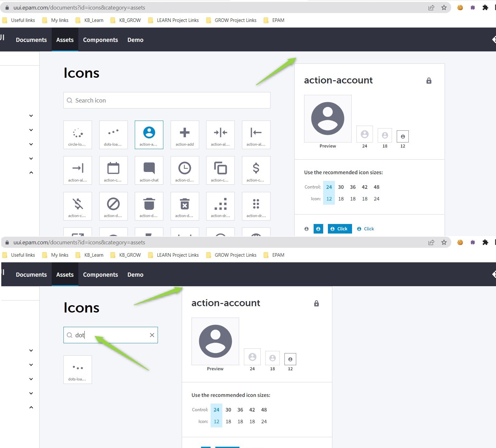Open the cookie extension in top browser
496x448 pixels.
(460, 8)
